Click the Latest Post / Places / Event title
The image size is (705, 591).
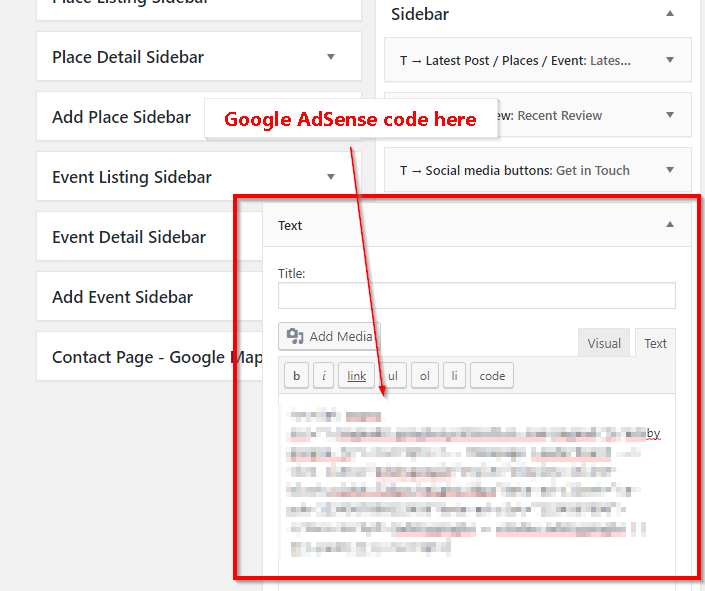(515, 60)
